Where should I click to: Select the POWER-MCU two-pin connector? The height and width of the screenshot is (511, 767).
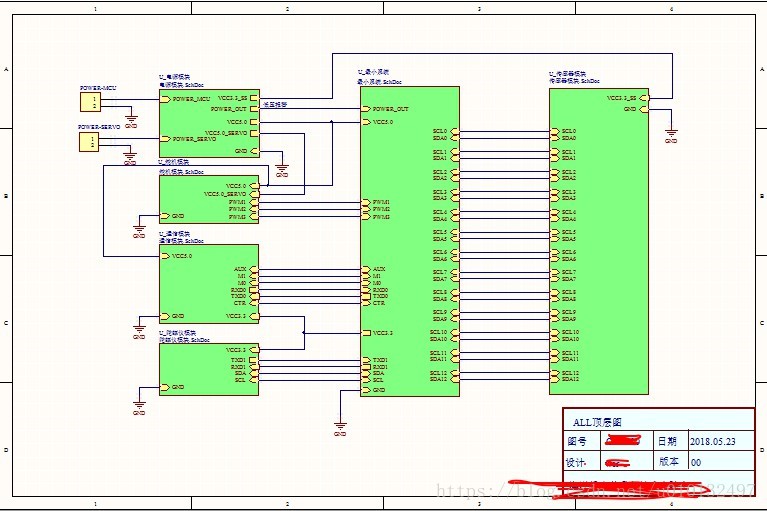(90, 102)
